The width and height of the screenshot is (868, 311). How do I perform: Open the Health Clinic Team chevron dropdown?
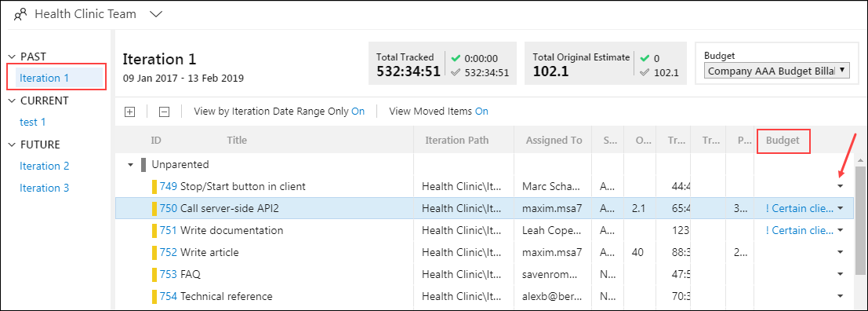[x=155, y=14]
